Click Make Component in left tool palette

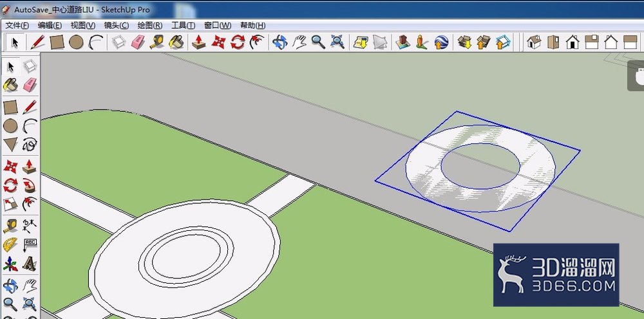pyautogui.click(x=30, y=66)
